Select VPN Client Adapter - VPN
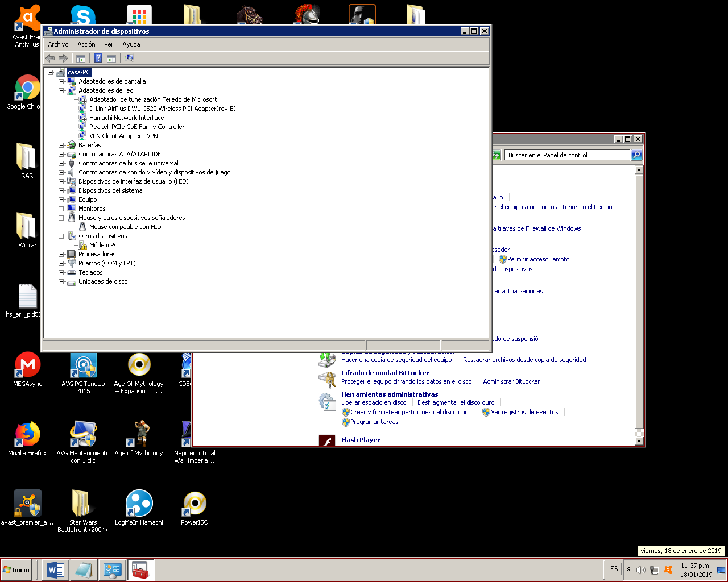 [x=123, y=136]
